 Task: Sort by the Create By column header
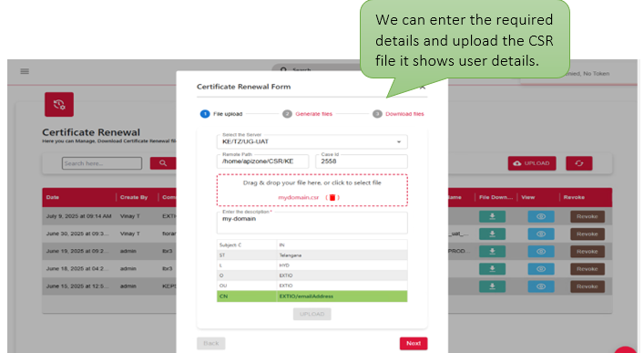(x=134, y=198)
